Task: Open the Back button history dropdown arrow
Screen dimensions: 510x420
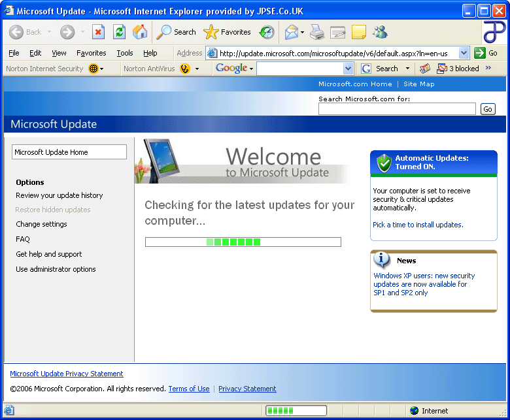Action: [x=49, y=32]
